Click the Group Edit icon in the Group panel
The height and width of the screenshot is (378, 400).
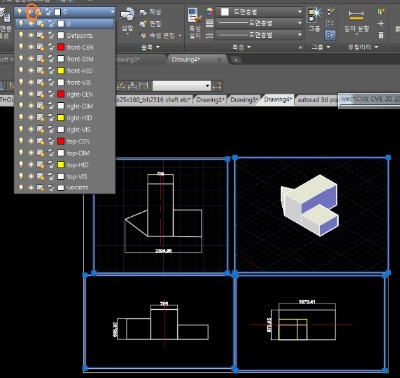tap(330, 23)
